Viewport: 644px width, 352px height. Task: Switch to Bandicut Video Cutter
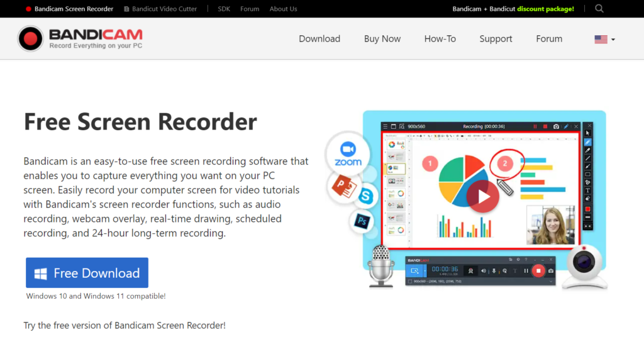coord(160,9)
